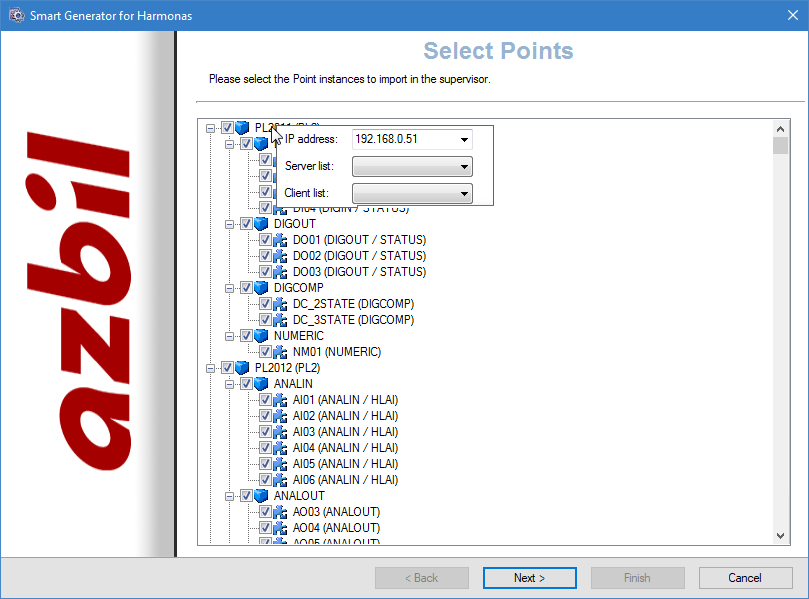Click the Cancel button
The image size is (809, 599).
tap(745, 578)
